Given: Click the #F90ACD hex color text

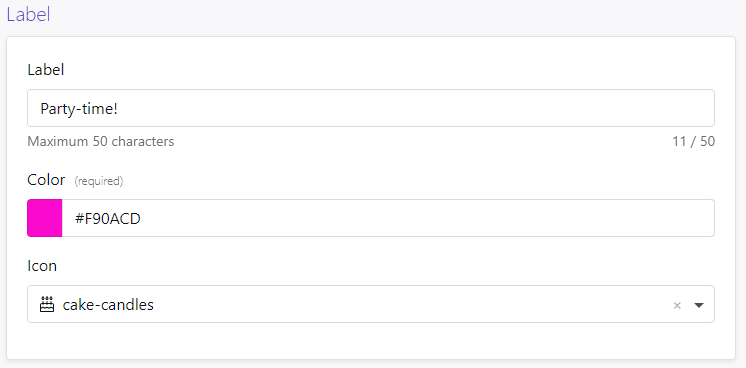Looking at the screenshot, I should [x=108, y=219].
